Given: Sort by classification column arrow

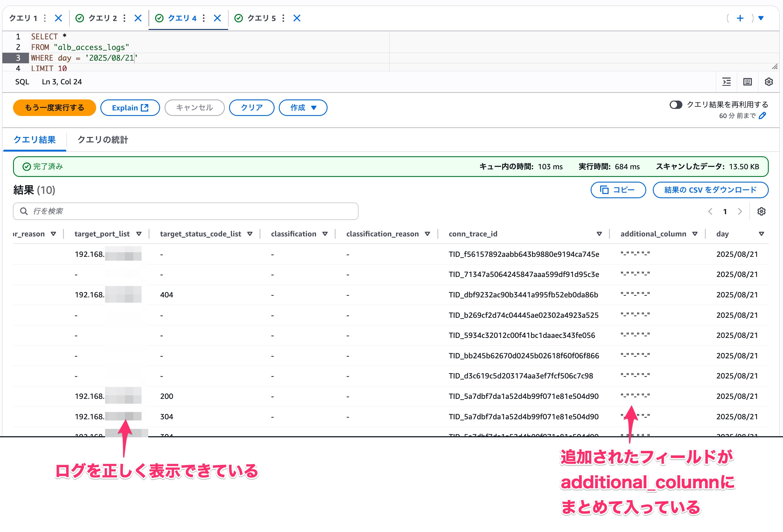Looking at the screenshot, I should (325, 234).
